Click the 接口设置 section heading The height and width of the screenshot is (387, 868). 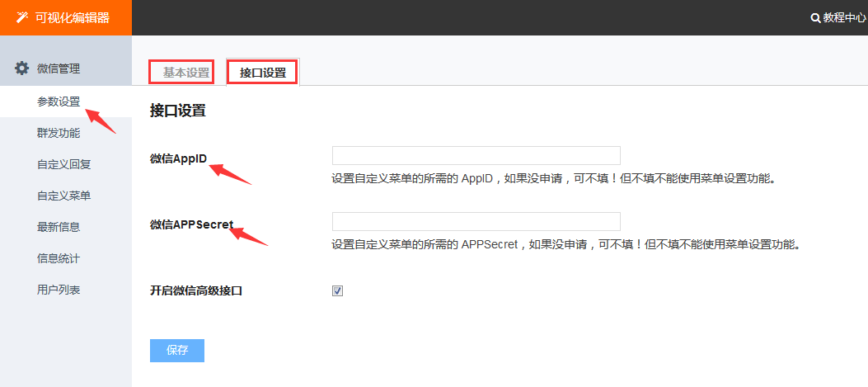click(x=178, y=111)
